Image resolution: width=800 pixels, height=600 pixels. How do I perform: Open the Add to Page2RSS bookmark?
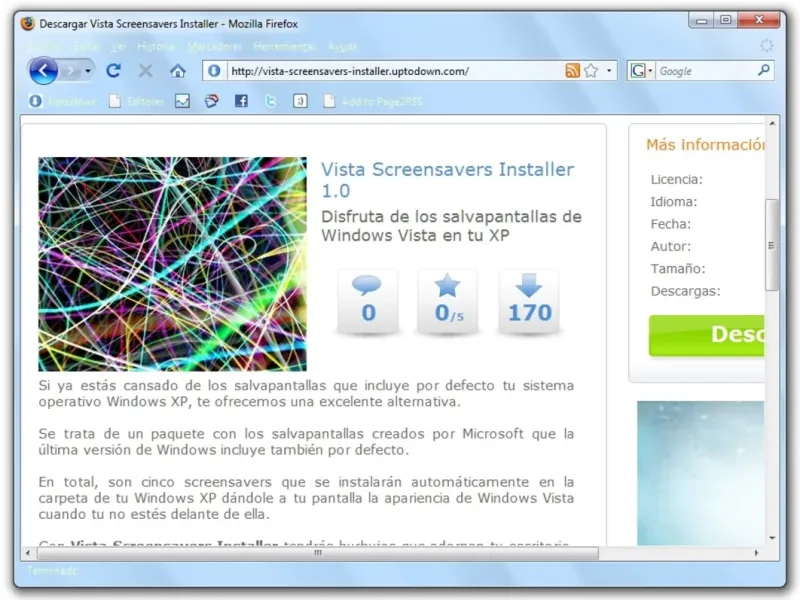tap(373, 101)
